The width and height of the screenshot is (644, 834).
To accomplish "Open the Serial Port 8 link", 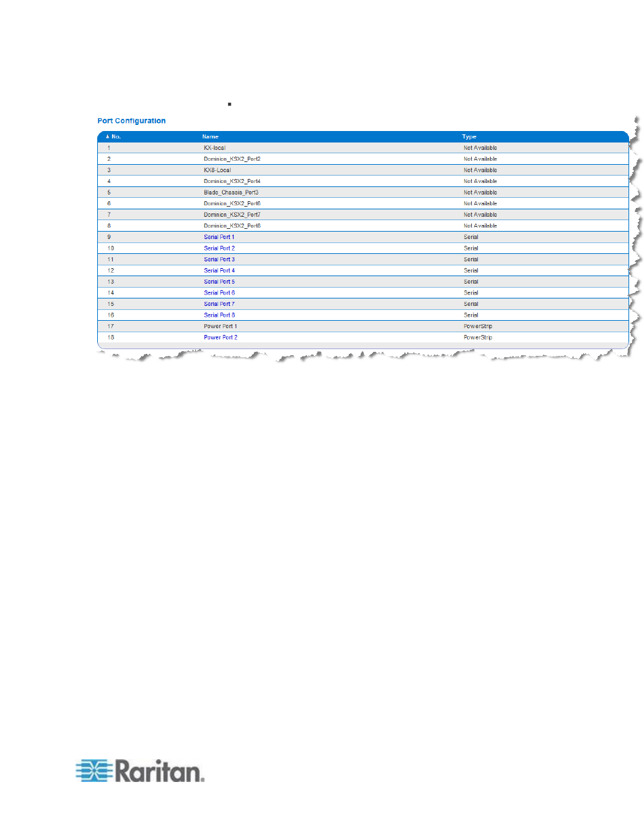I will [219, 315].
